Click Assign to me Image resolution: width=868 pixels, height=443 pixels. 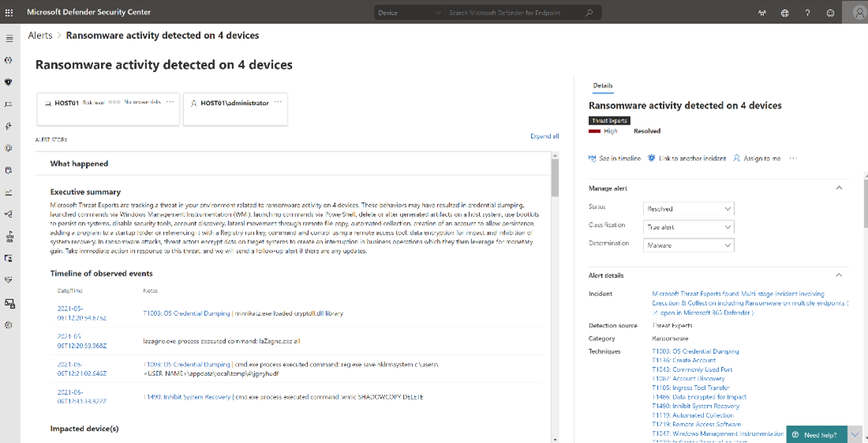point(757,159)
